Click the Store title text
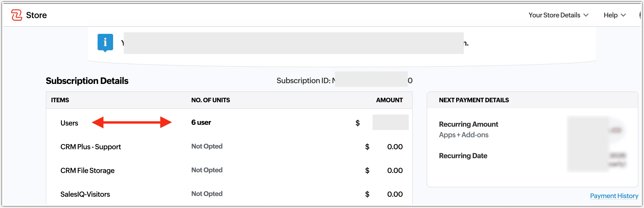Screen dimensions: 644x208 [36, 15]
